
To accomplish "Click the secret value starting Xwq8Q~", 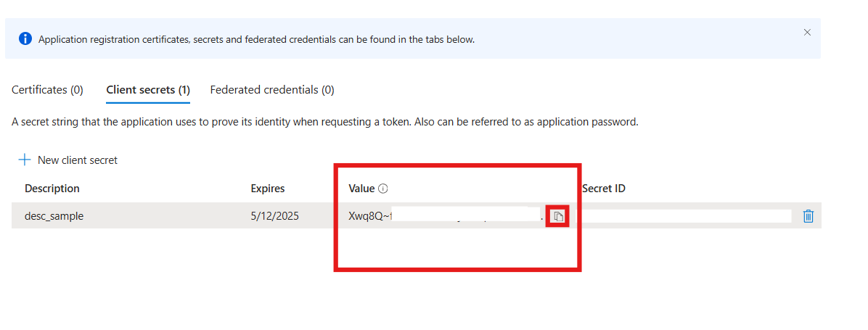I will 370,216.
